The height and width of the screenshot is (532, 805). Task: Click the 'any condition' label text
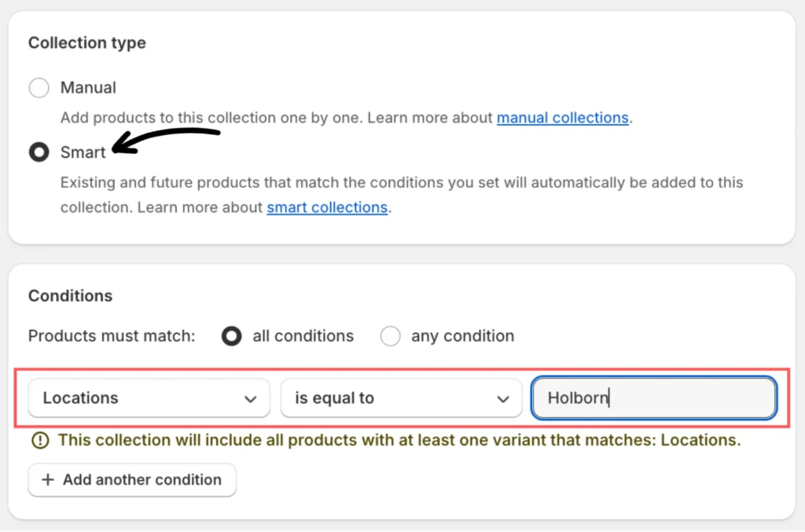point(462,336)
